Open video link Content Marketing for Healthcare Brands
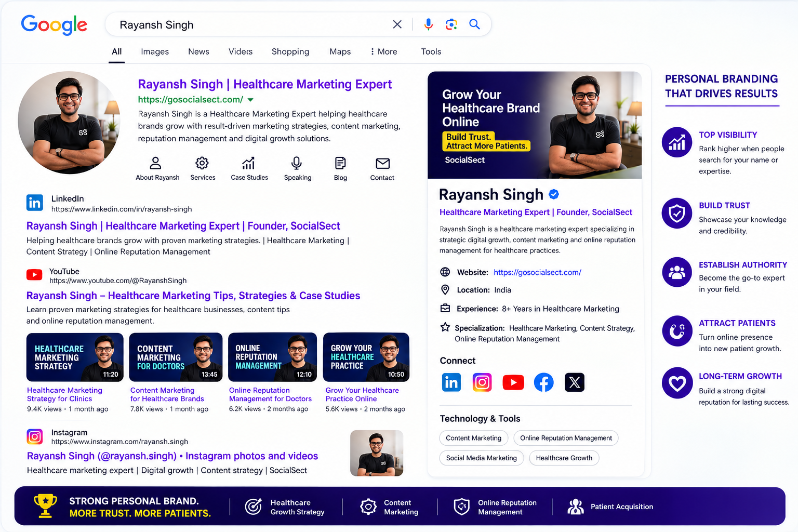 click(x=167, y=394)
